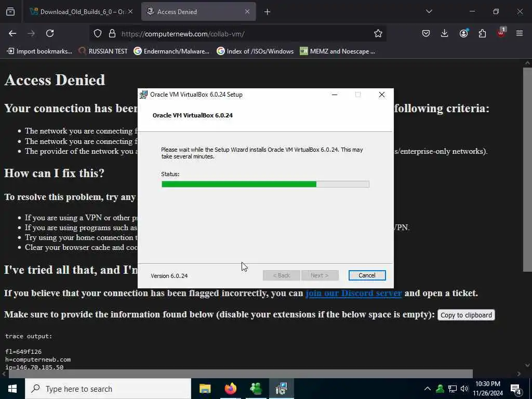The image size is (532, 399).
Task: Close the Download_Old_Builds_6_0 tab
Action: [130, 11]
